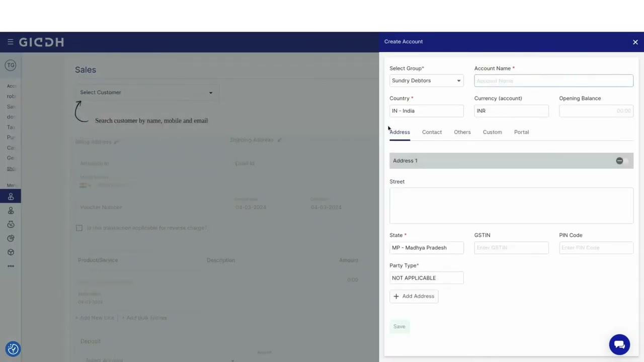Remove Address 1 using the minus icon
Image resolution: width=644 pixels, height=362 pixels.
[x=619, y=161]
